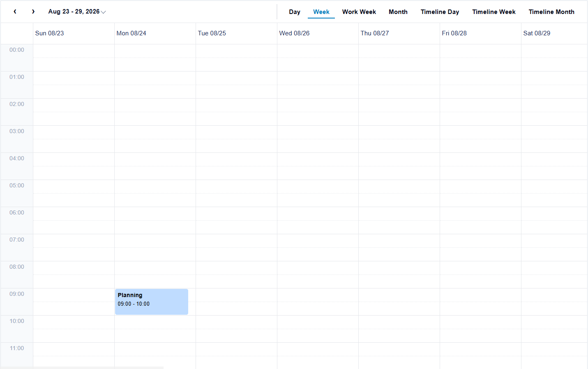Click the horizontal scrollbar at the bottom

[82, 367]
